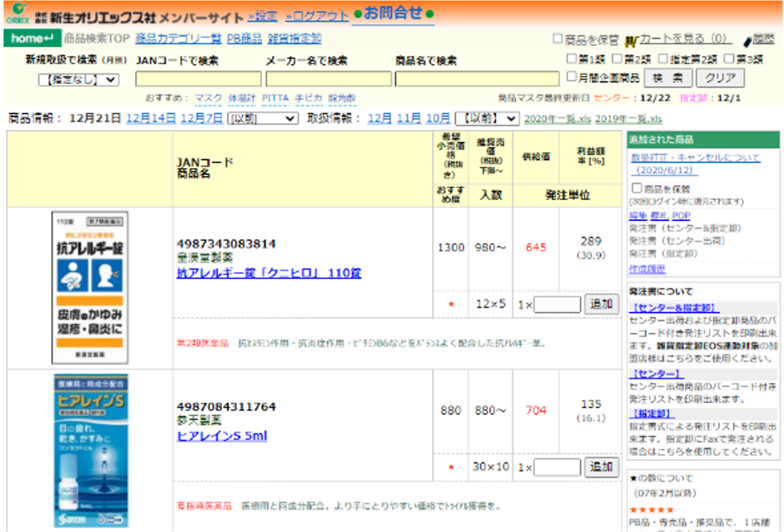The image size is (784, 532).
Task: Open 取扱情報 for 11月
Action: (409, 119)
